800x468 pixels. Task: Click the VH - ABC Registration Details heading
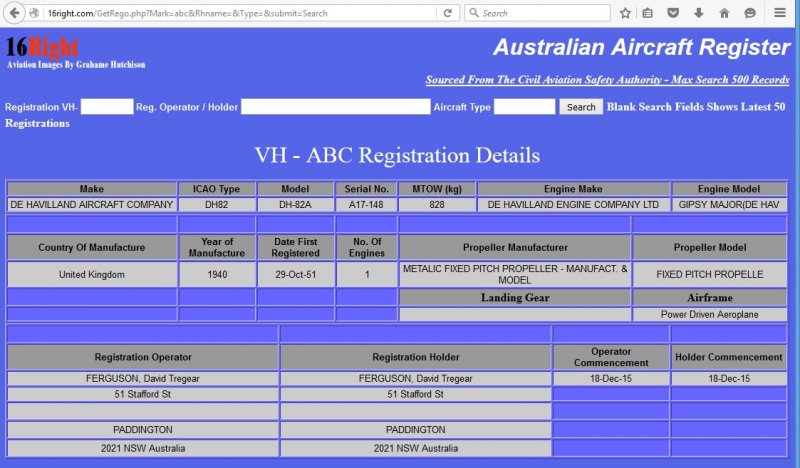coord(397,155)
